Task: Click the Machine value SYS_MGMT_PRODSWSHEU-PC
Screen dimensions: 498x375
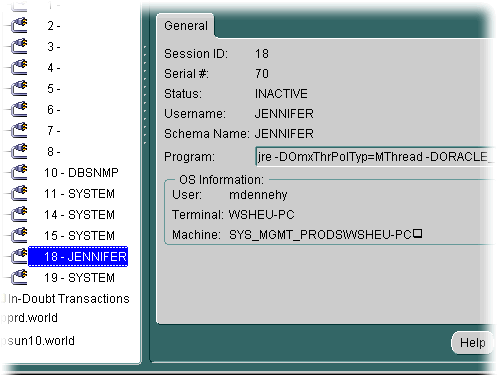Action: click(325, 235)
